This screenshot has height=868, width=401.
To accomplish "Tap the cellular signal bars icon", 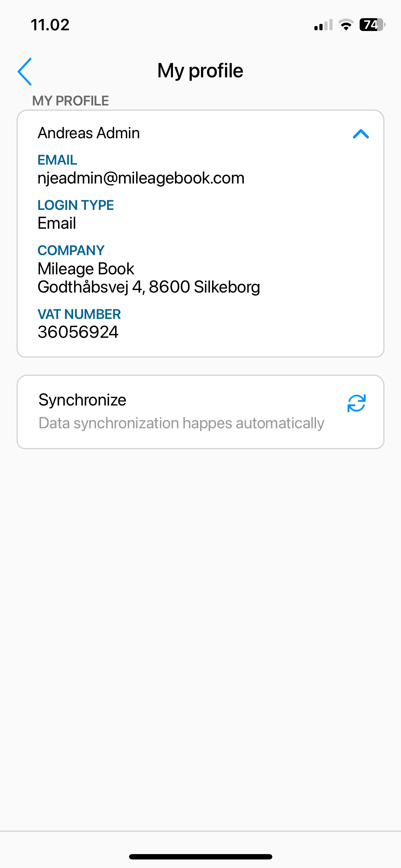I will [323, 25].
